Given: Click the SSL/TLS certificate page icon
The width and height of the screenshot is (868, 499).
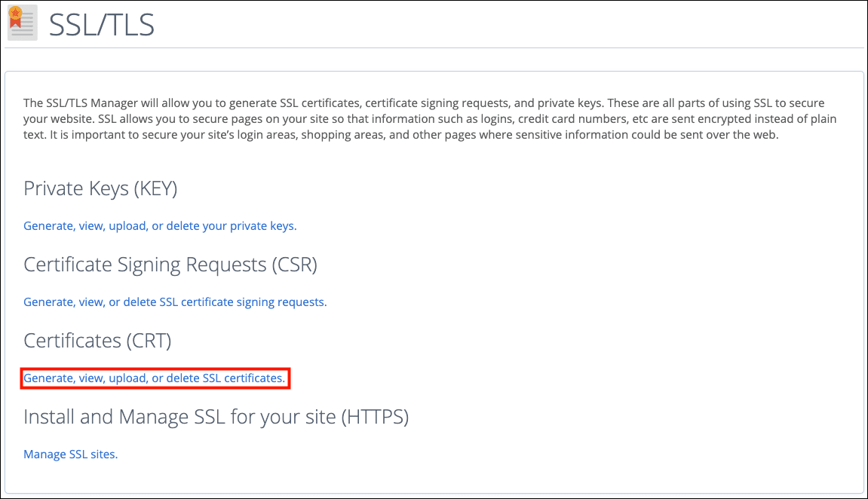Looking at the screenshot, I should coord(22,23).
